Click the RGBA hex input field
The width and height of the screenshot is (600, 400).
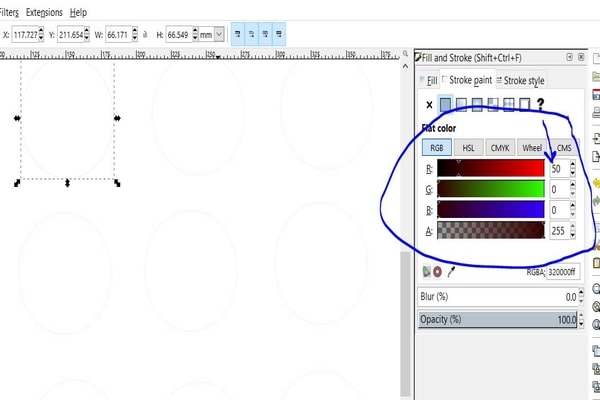[x=563, y=272]
